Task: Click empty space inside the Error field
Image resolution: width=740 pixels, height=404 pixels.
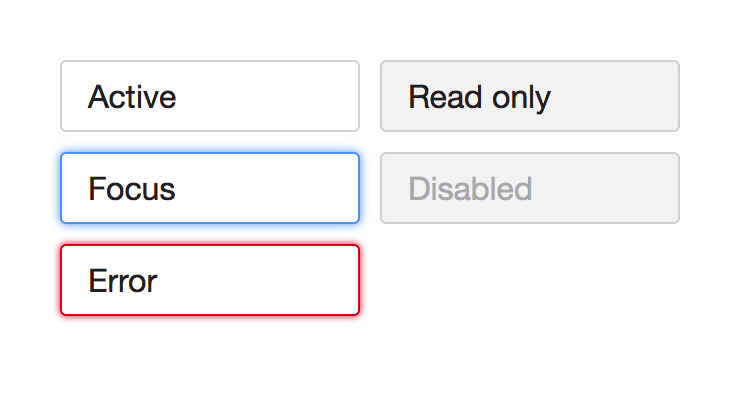Action: (x=270, y=280)
